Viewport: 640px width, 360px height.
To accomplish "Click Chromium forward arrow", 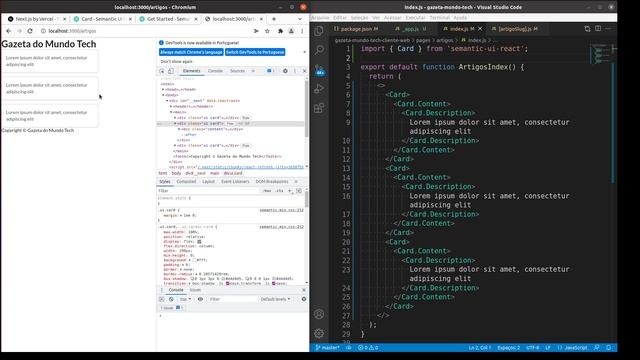I will 19,31.
